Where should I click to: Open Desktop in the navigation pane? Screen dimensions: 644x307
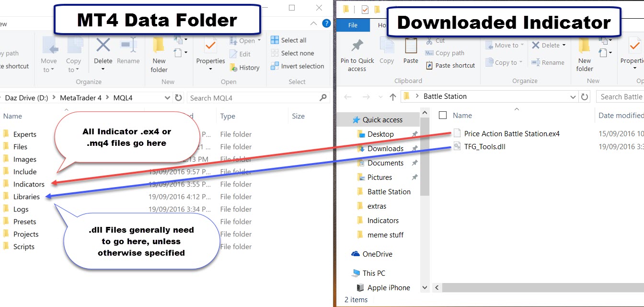(380, 134)
